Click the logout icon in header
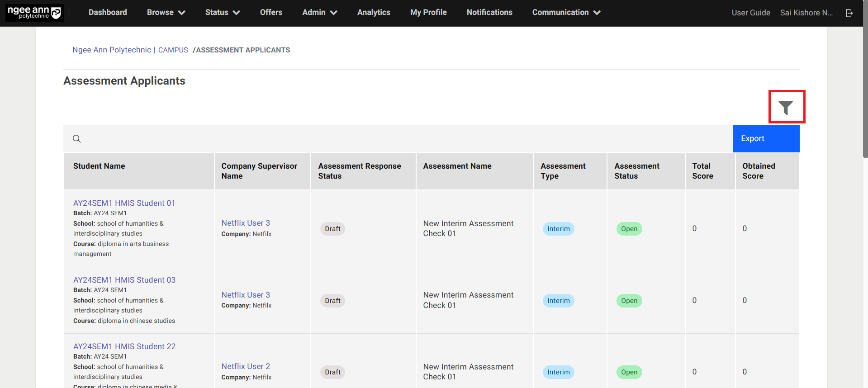The height and width of the screenshot is (388, 868). pos(849,13)
